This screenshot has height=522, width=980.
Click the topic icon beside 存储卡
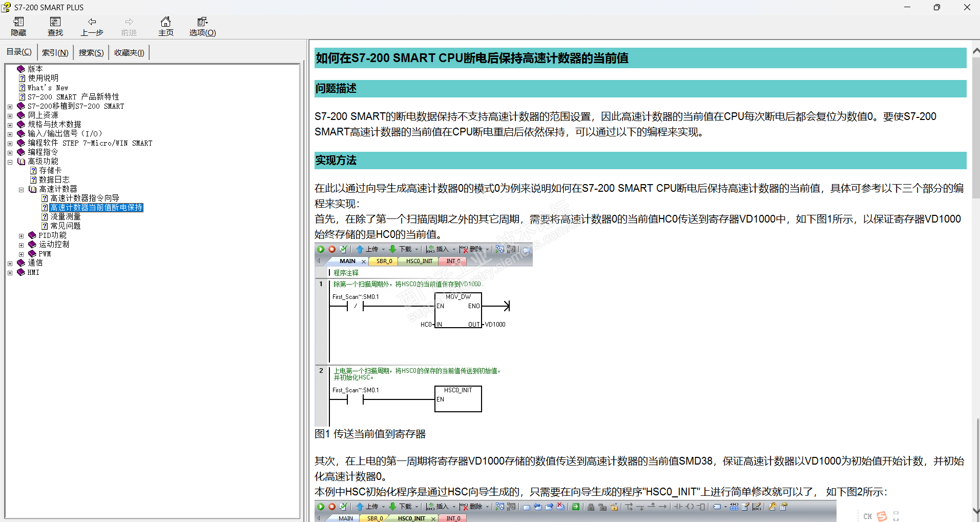click(33, 170)
